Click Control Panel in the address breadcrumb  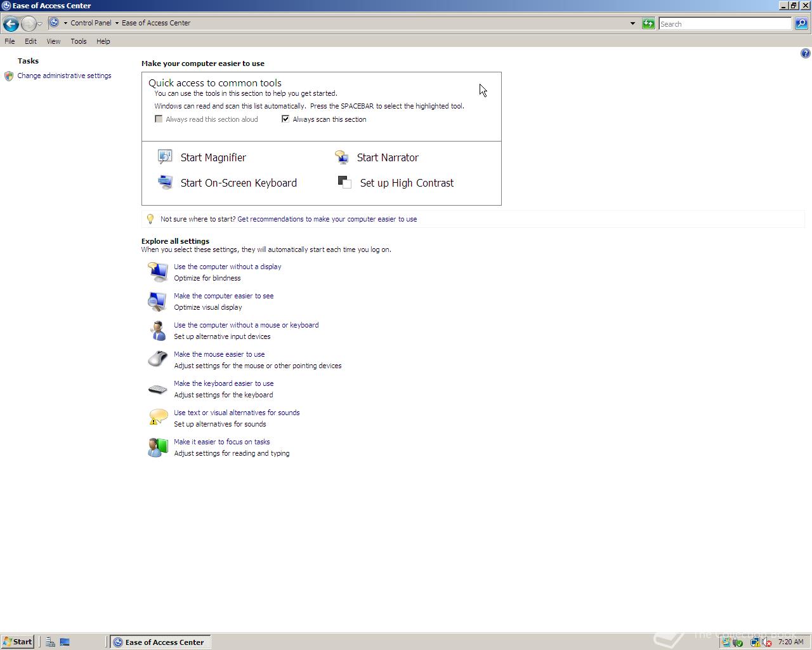[91, 23]
